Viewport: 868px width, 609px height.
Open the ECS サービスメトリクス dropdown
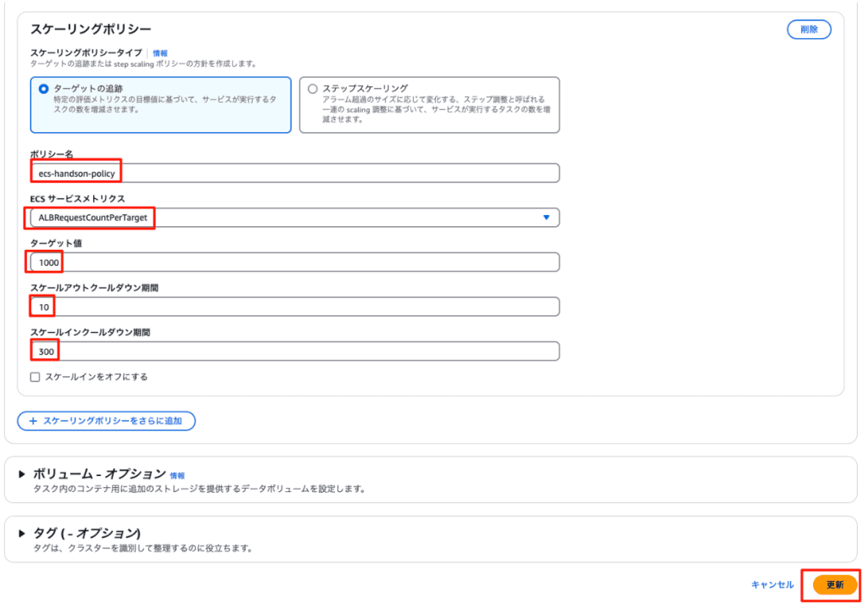pyautogui.click(x=294, y=218)
